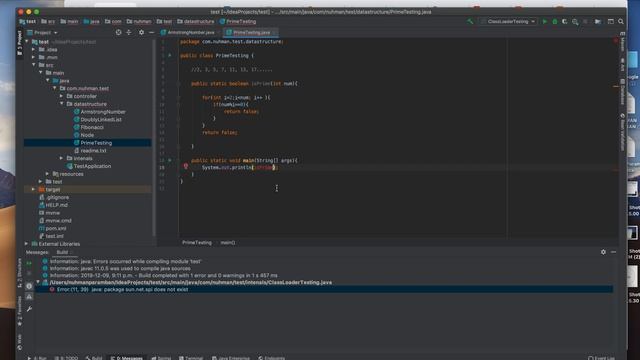Open the 0: Messages bottom tool tab

click(127, 358)
